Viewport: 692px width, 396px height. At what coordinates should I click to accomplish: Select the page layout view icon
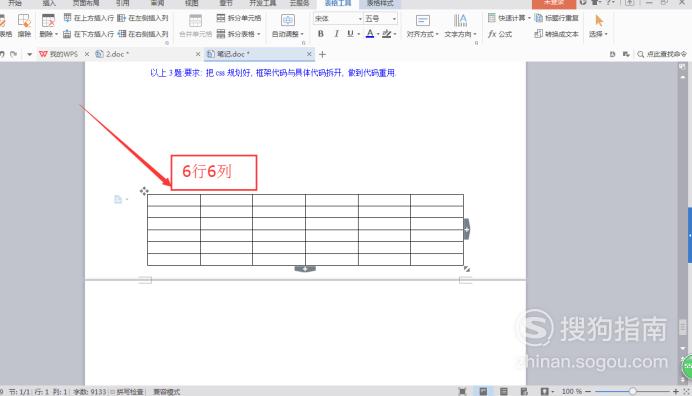coord(483,391)
